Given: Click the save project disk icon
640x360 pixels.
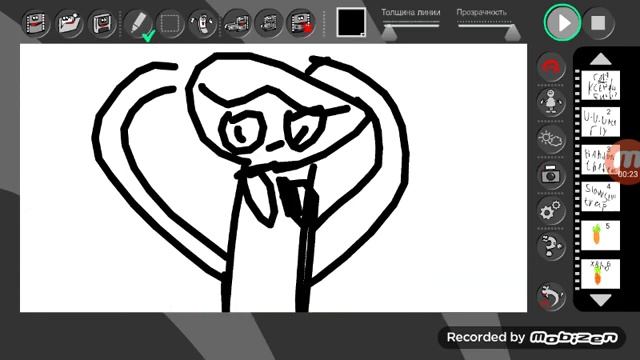Looking at the screenshot, I should pos(102,23).
